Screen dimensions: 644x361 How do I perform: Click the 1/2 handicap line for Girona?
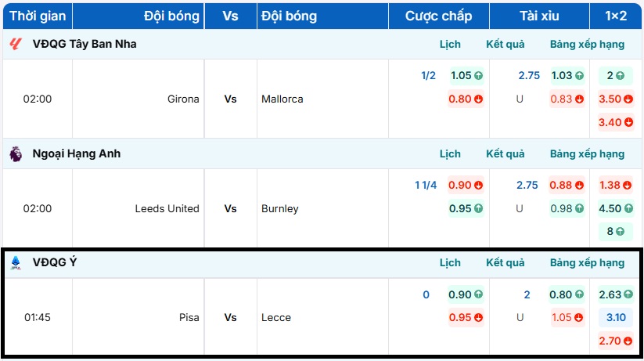point(428,76)
